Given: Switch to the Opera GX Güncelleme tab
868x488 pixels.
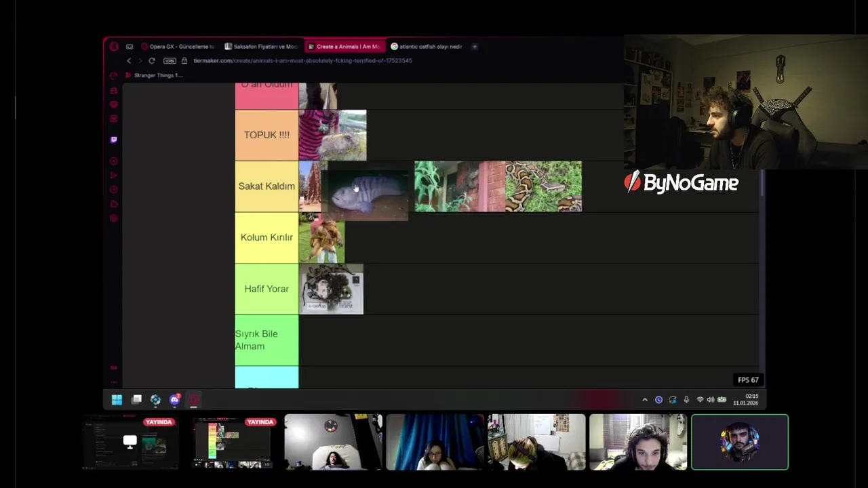Looking at the screenshot, I should coord(178,47).
